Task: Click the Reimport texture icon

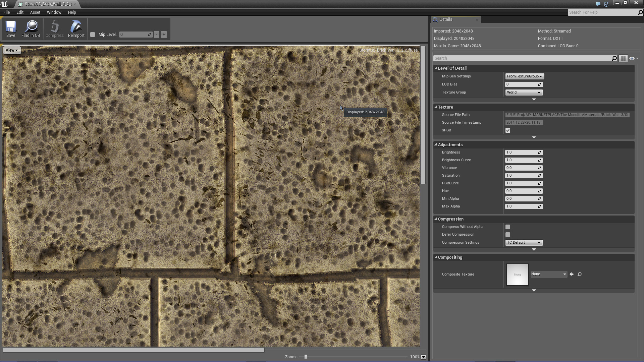Action: pos(76,29)
